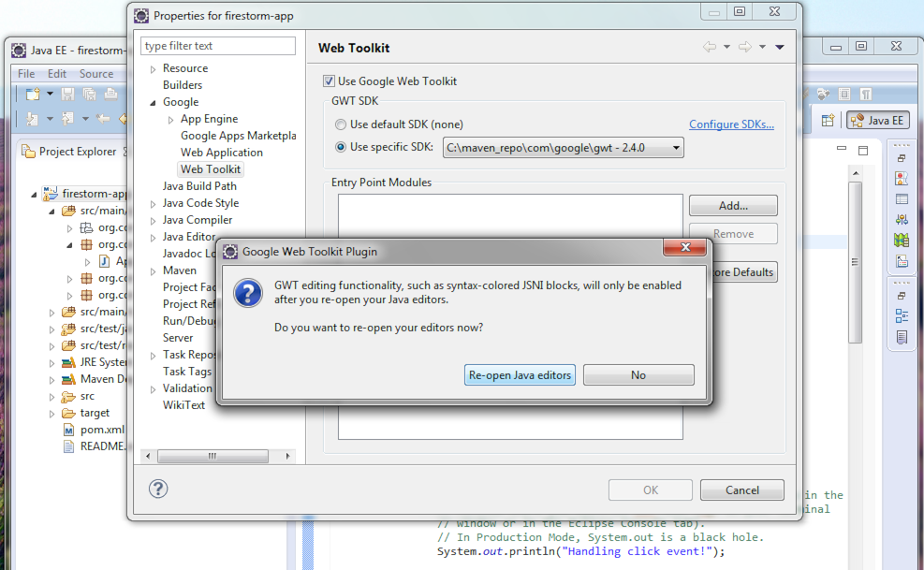
Task: Click the back navigation arrow in Properties
Action: click(710, 47)
